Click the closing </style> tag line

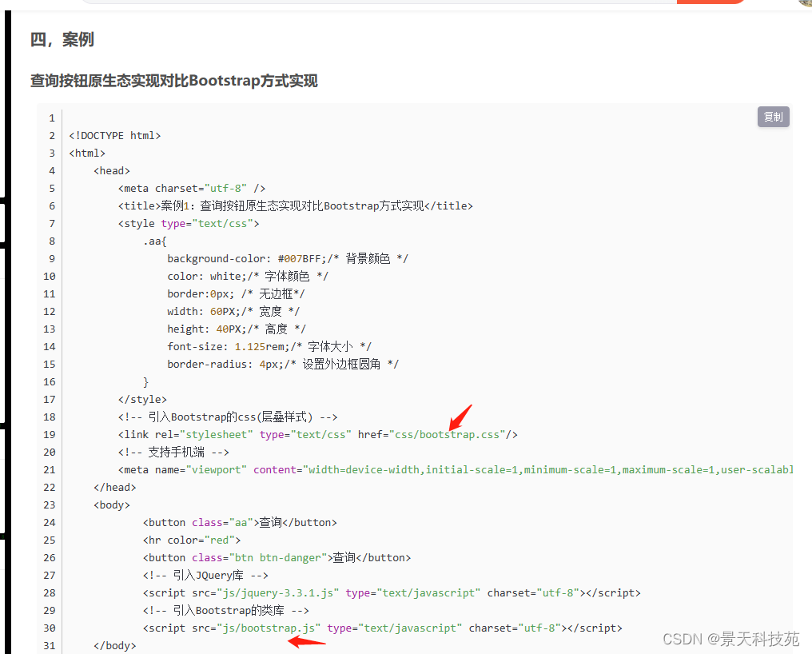click(142, 400)
